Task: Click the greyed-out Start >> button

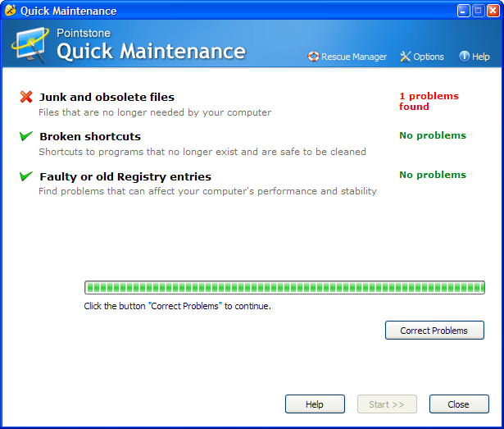Action: click(387, 404)
